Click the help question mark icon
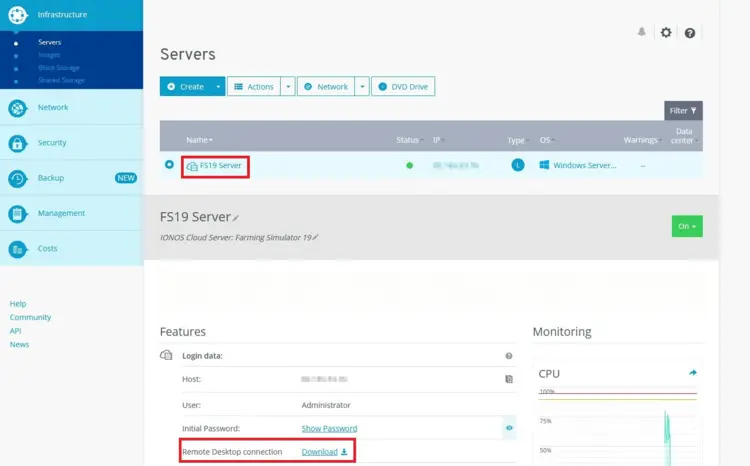The image size is (750, 466). coord(690,33)
